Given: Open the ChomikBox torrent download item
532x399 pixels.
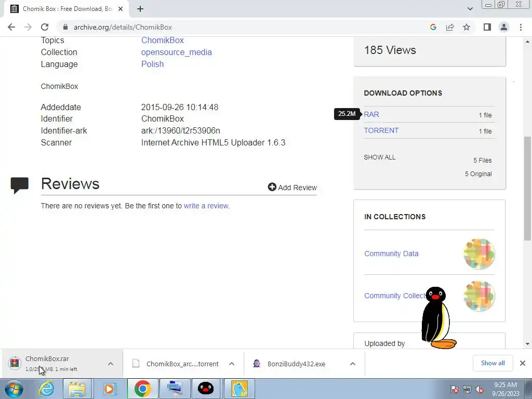Looking at the screenshot, I should click(177, 364).
